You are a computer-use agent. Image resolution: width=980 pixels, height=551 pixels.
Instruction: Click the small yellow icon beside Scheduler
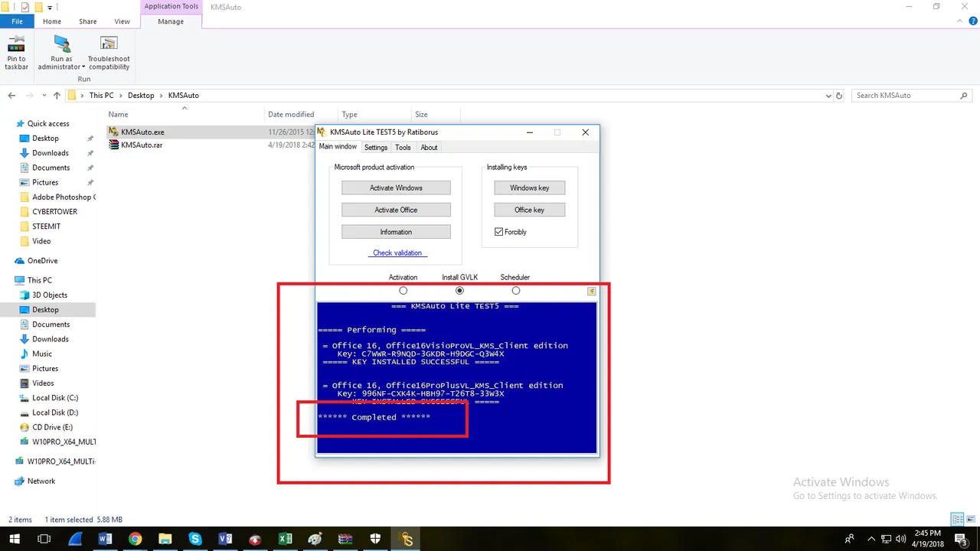592,291
